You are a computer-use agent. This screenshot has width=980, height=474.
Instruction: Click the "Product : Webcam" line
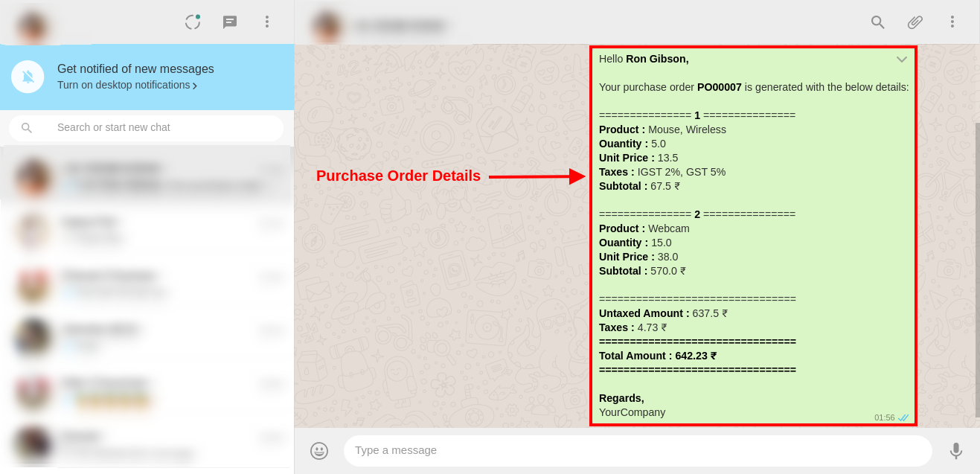(x=644, y=228)
